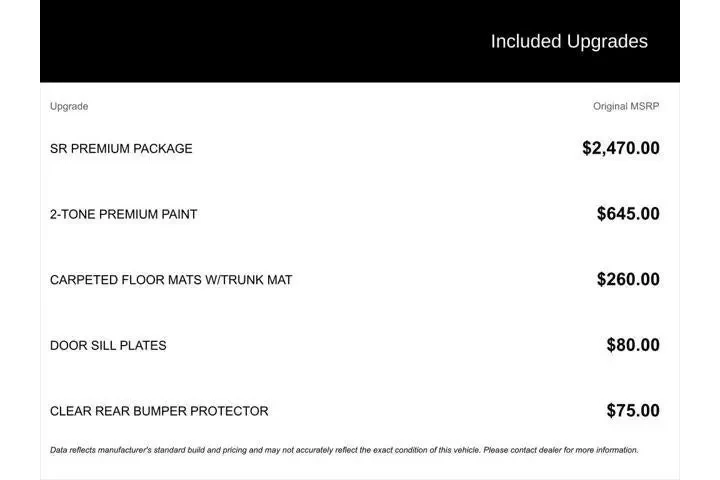This screenshot has height=480, width=720.
Task: Click 'Please contact dealer for more information'
Action: [561, 450]
